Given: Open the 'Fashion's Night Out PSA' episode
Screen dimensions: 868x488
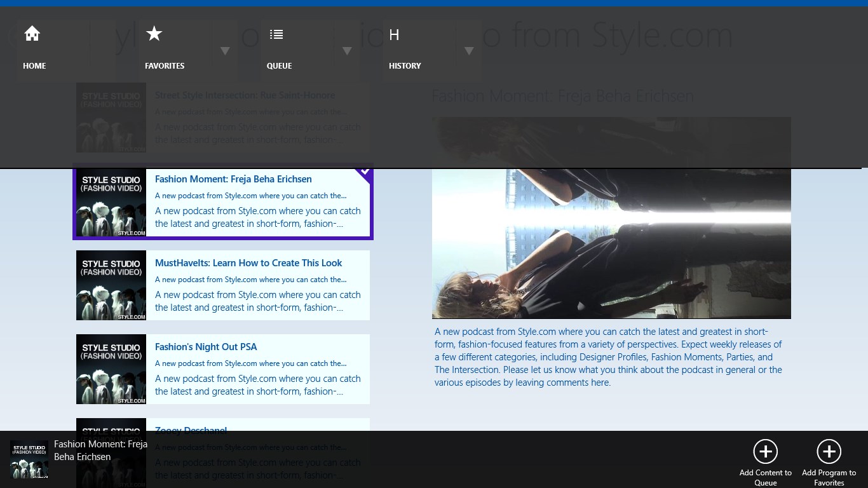Looking at the screenshot, I should 206,347.
